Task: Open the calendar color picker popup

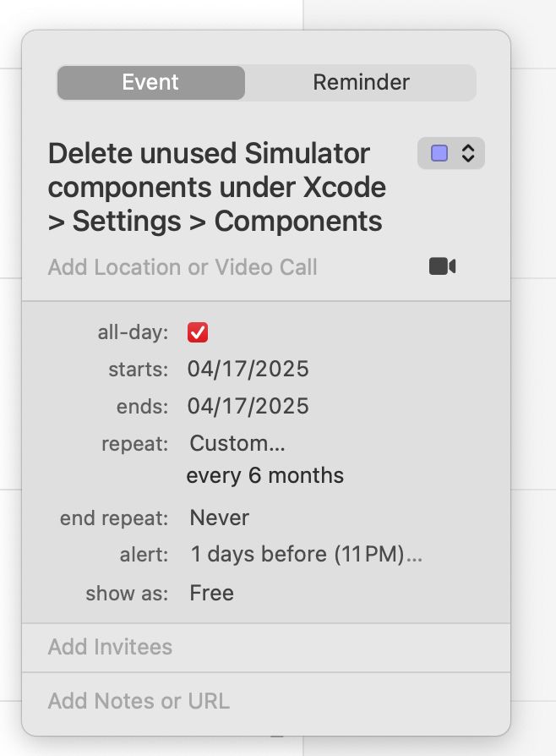Action: (x=451, y=153)
